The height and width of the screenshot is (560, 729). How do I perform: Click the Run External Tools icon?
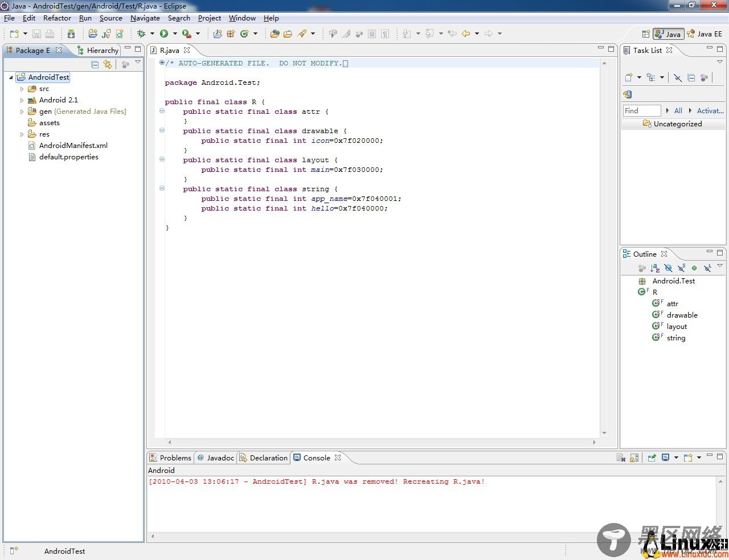pos(186,34)
